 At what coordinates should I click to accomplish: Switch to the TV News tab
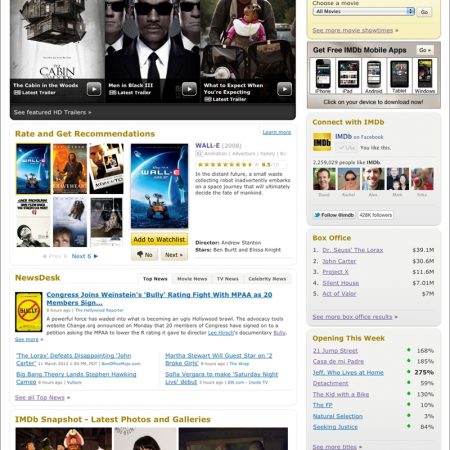tap(228, 279)
